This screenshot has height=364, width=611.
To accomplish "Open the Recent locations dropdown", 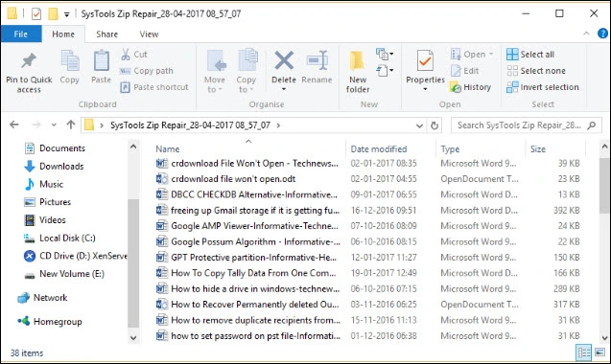I will 54,125.
